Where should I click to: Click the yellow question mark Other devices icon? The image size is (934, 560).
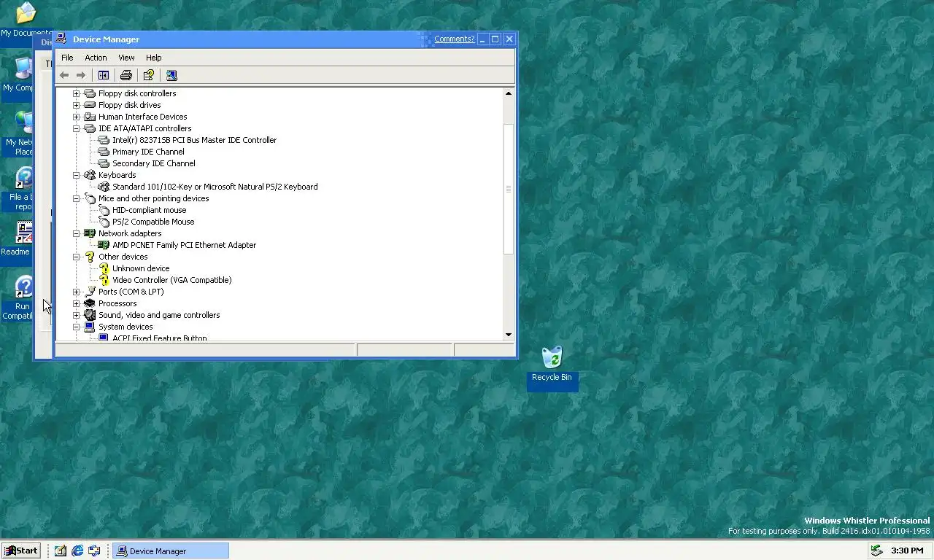coord(90,257)
